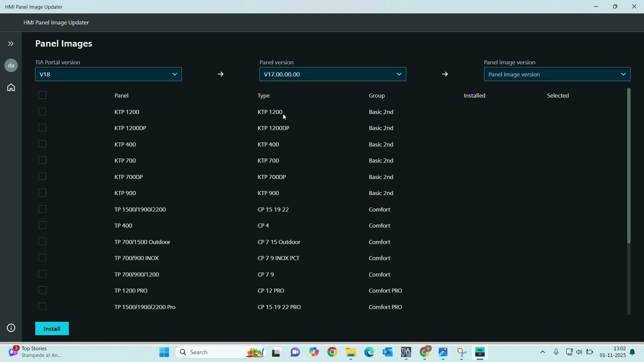644x362 pixels.
Task: Select the 'CP 7 9 INOX PCT' type cell
Action: pos(278,258)
